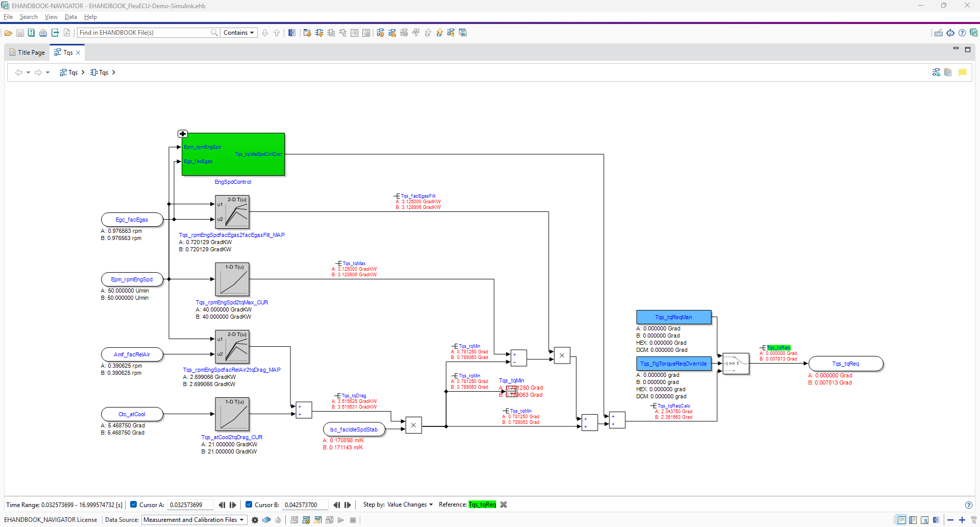This screenshot has height=527, width=980.
Task: Open the help question mark icon in the top-right corner
Action: pos(963,32)
